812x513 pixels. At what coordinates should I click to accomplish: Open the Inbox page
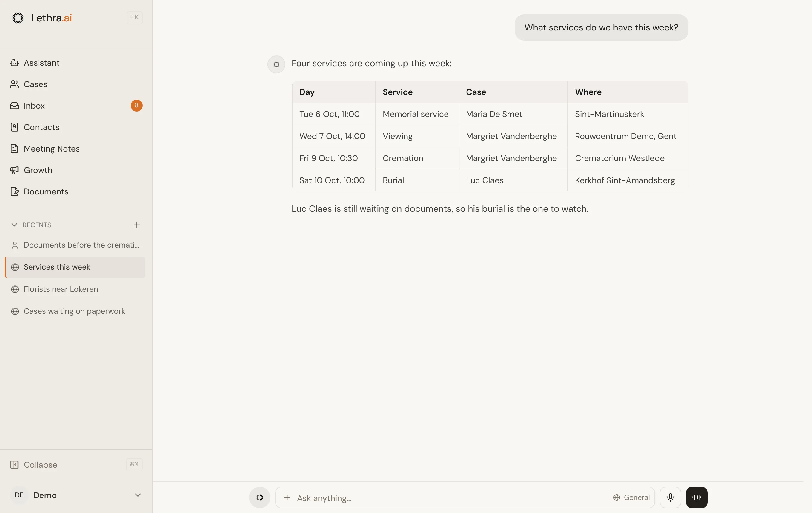[76, 106]
